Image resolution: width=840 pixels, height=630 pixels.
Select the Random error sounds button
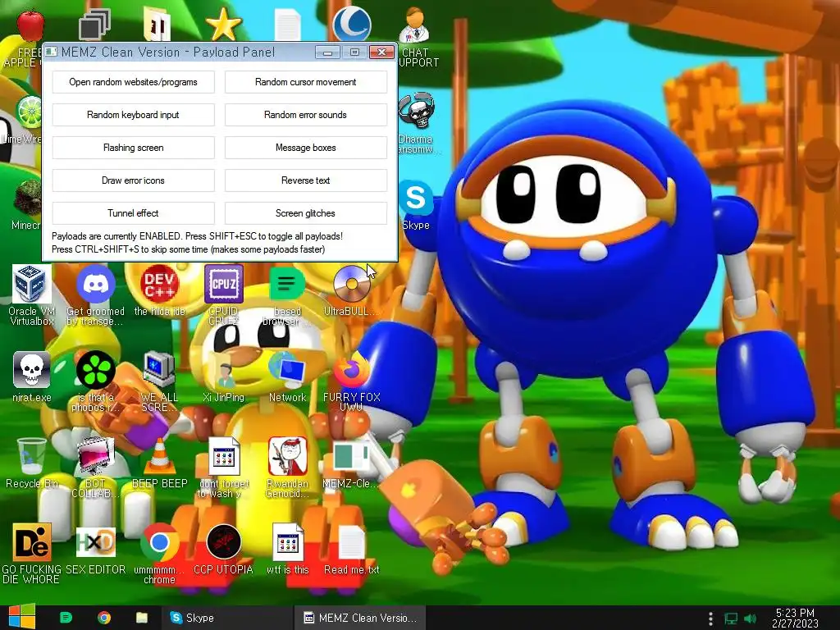pos(306,115)
